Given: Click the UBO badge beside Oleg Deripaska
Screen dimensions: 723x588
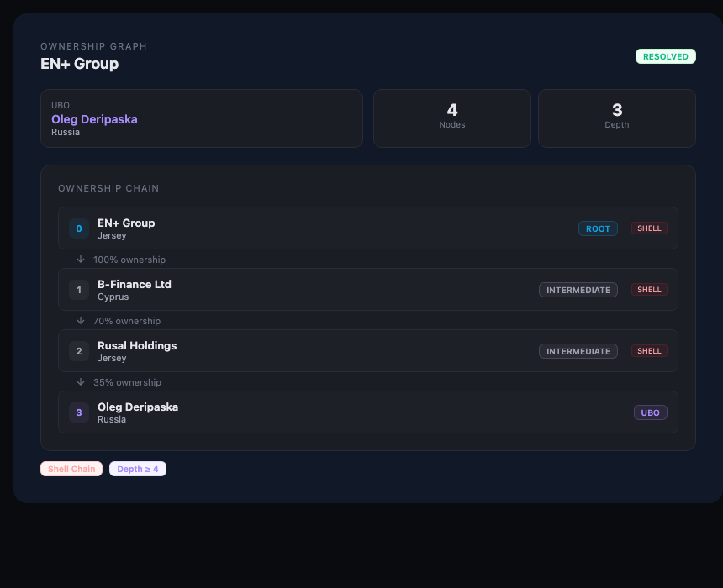Looking at the screenshot, I should tap(651, 412).
